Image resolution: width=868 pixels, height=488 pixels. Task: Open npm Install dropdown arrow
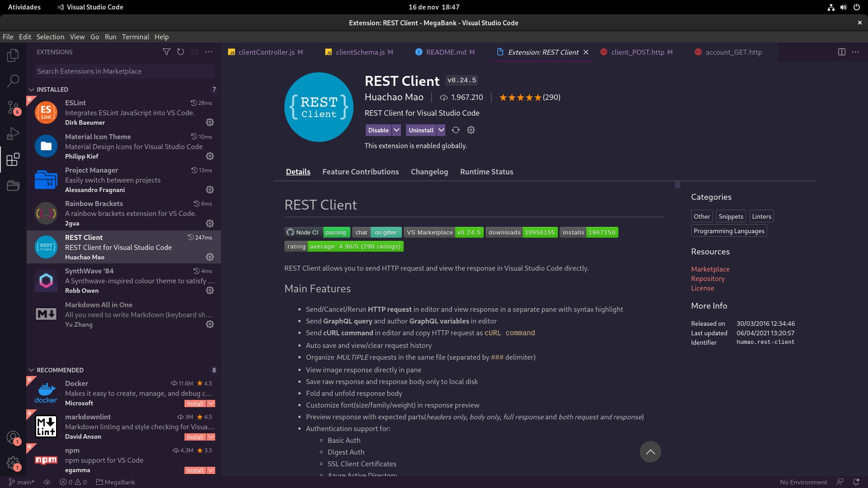tap(211, 470)
